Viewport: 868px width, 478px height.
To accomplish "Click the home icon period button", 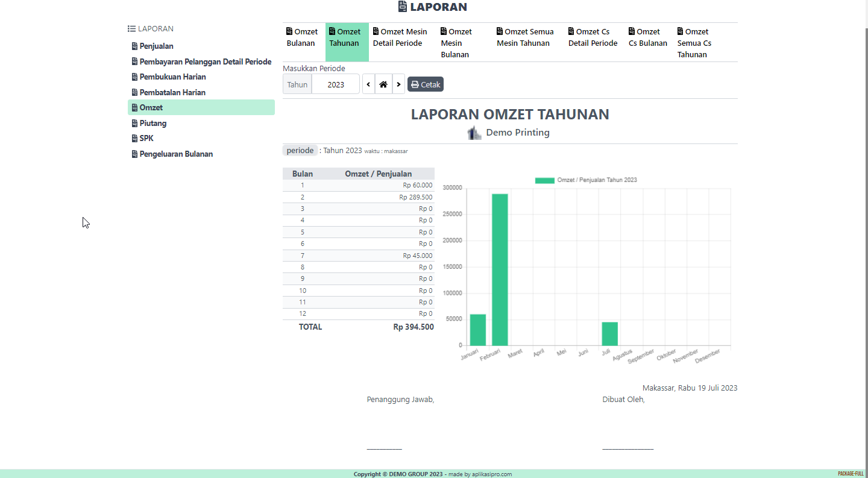I will point(383,84).
